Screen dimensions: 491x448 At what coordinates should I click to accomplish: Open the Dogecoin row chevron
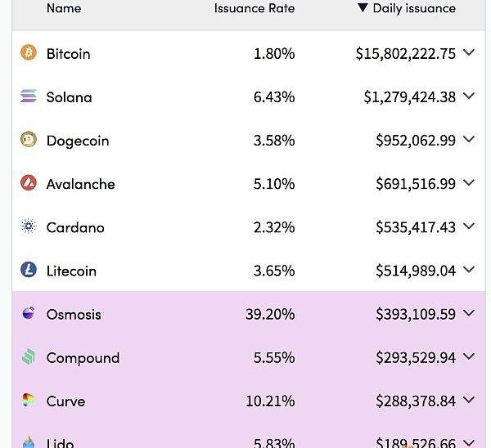[469, 140]
